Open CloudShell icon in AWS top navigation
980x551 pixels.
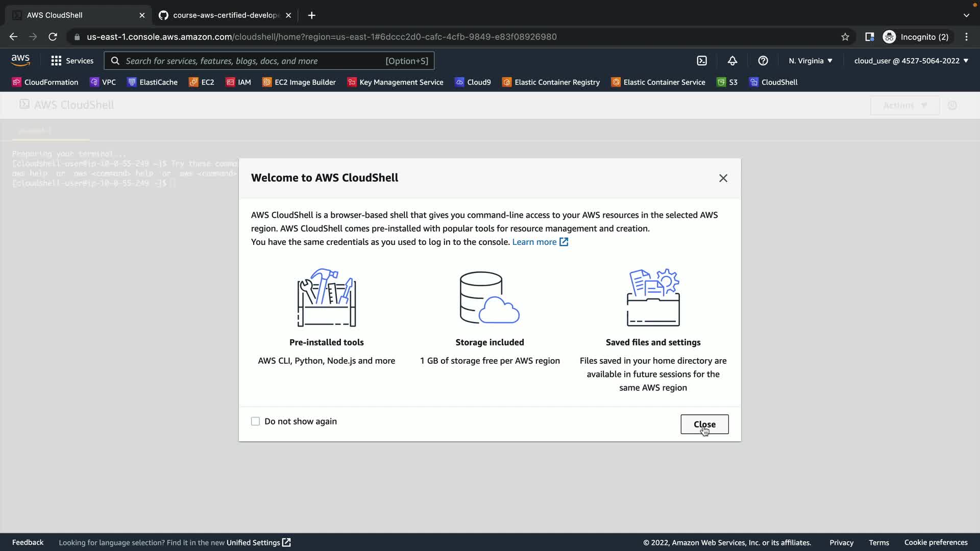pos(702,61)
